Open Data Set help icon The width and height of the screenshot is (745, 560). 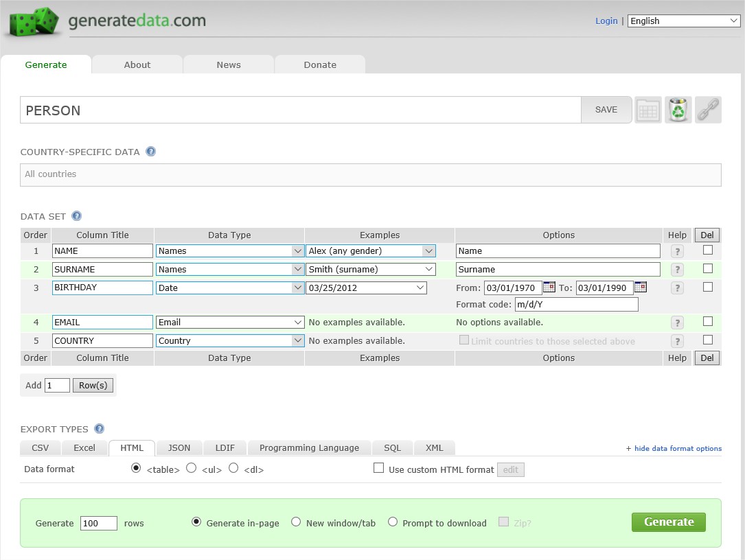[76, 216]
